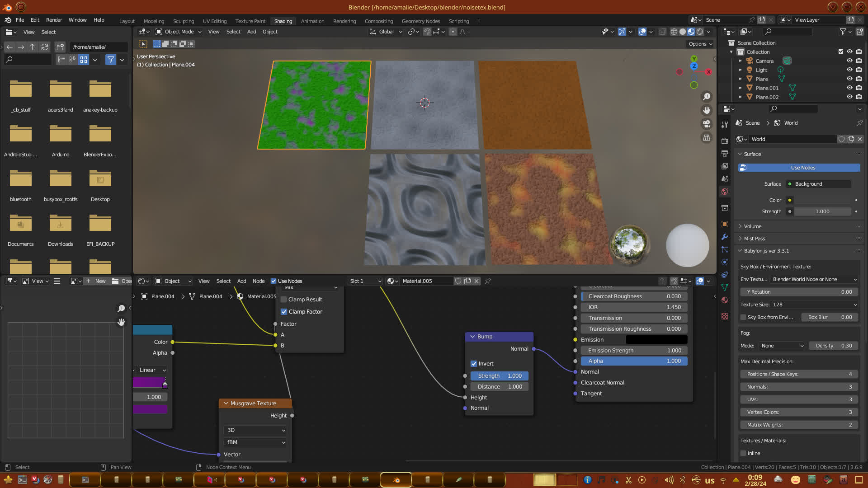
Task: Click the filter funnel in file browser
Action: pyautogui.click(x=110, y=60)
